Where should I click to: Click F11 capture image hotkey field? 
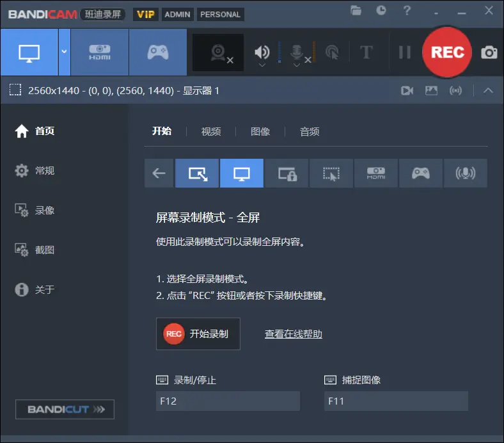click(x=396, y=401)
